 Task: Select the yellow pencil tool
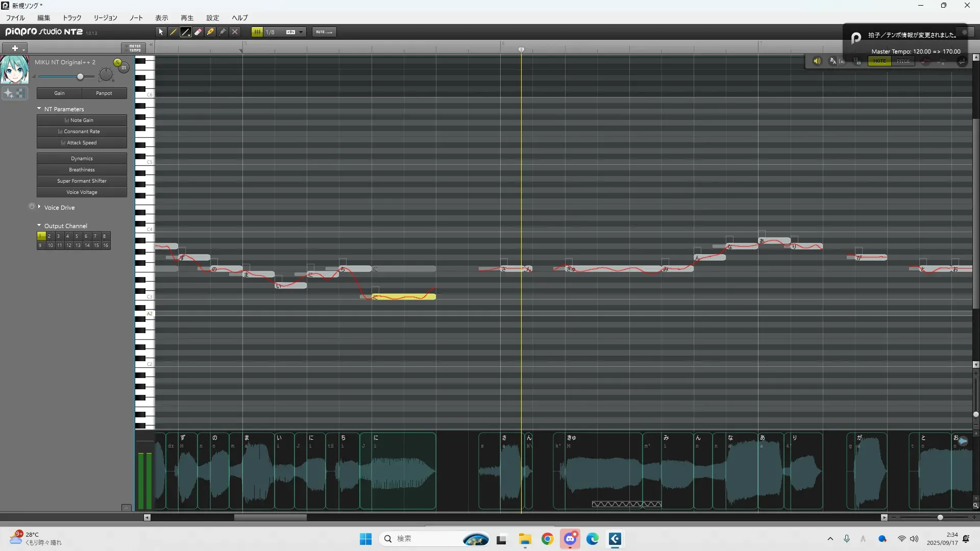(173, 32)
